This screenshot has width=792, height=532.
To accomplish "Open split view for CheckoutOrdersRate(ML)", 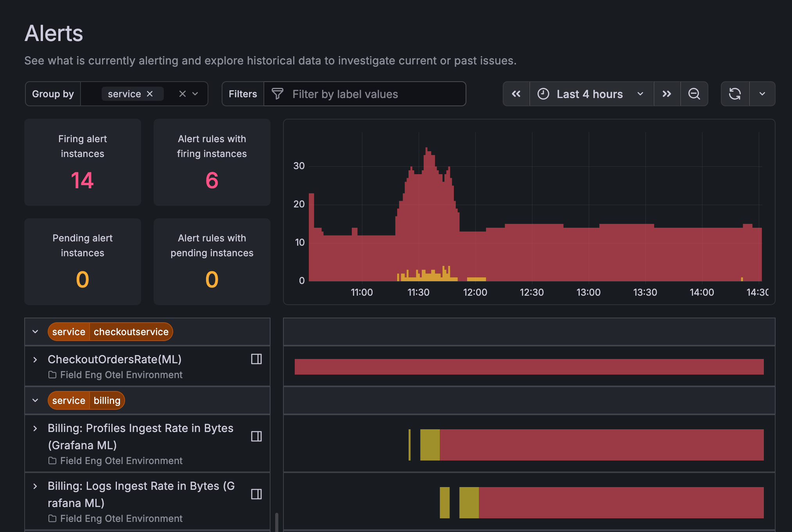I will (256, 359).
